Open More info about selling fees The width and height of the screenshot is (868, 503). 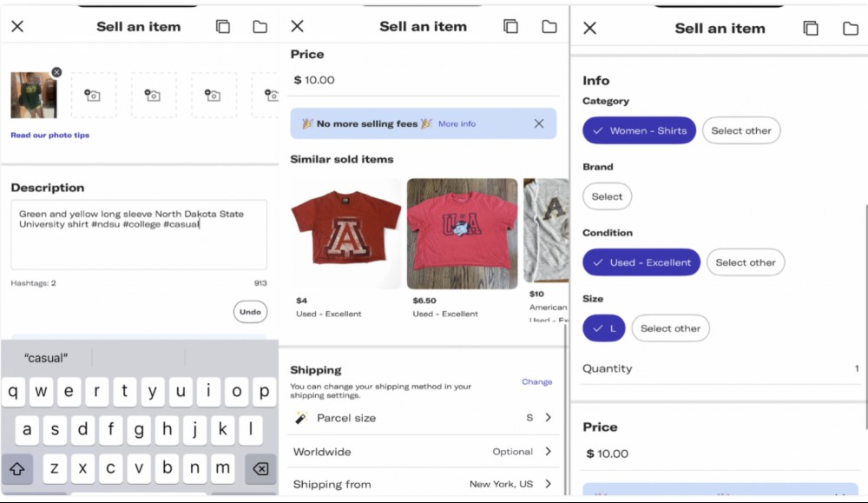[457, 124]
